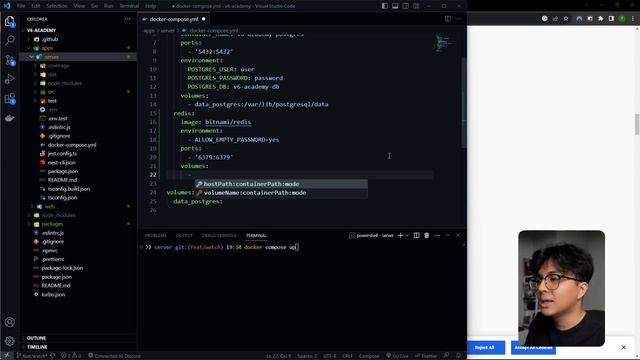Open turbo.json in the explorer
Viewport: 640px width, 360px height.
point(53,294)
